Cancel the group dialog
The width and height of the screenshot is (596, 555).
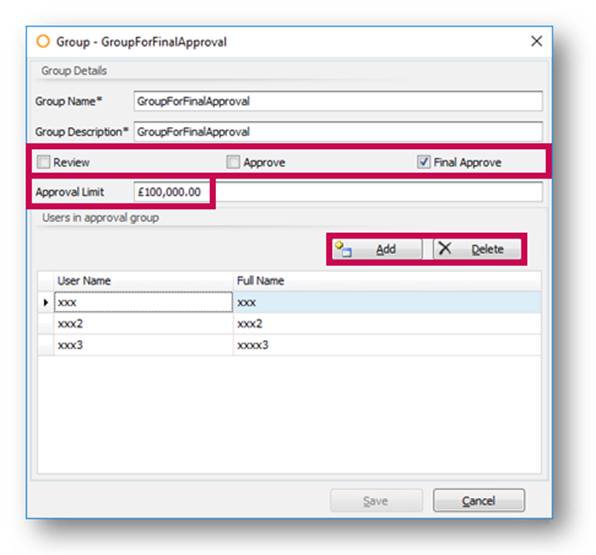click(x=479, y=501)
